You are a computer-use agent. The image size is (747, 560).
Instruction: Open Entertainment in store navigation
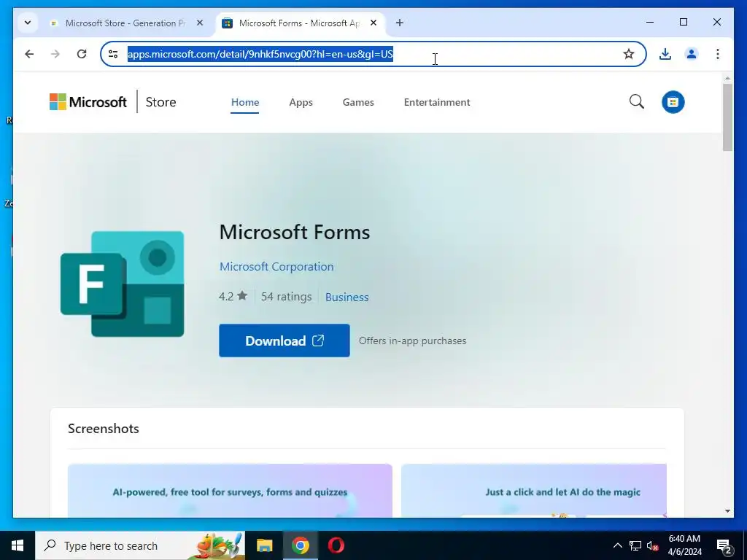coord(437,102)
